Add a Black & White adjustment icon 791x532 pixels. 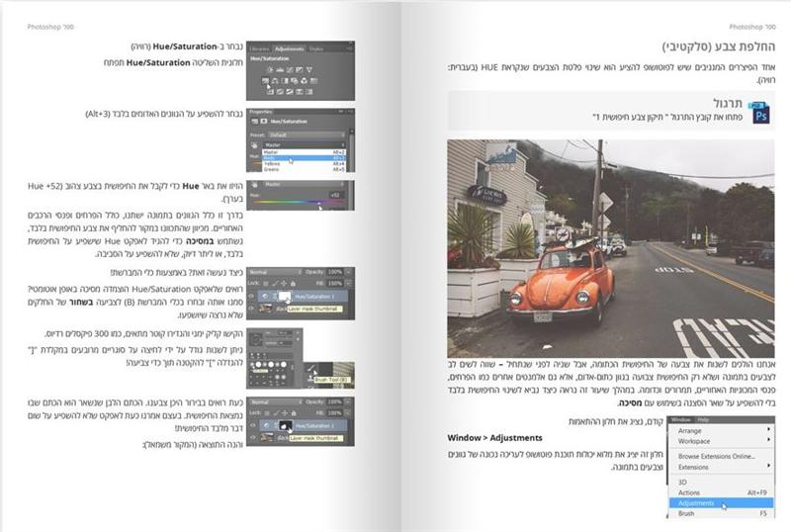pos(285,81)
